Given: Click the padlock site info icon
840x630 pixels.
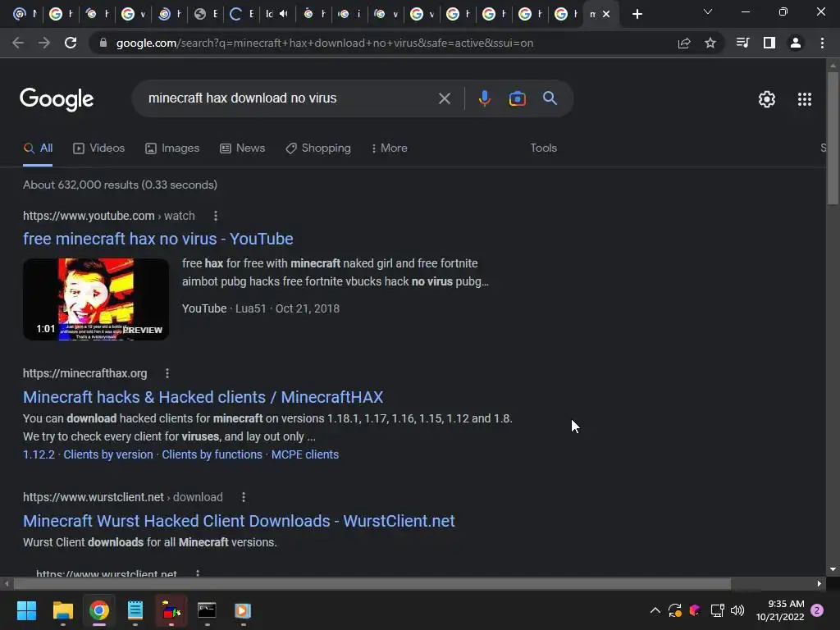Looking at the screenshot, I should pyautogui.click(x=103, y=43).
